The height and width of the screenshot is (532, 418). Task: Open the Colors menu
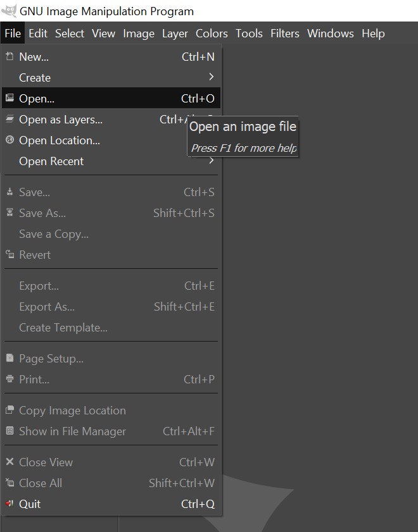(212, 34)
